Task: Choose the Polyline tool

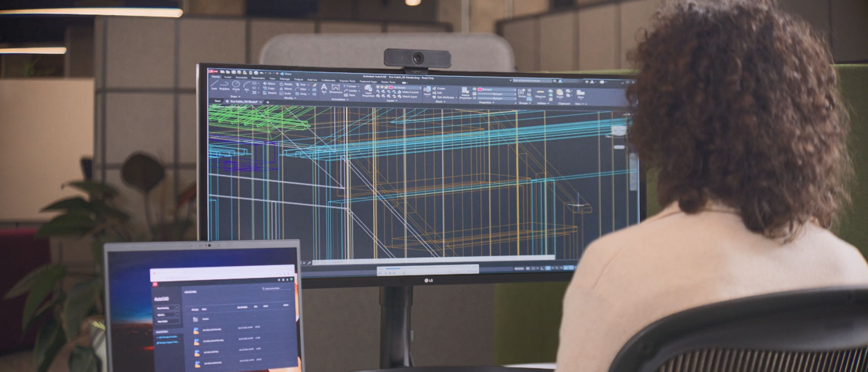Action: (224, 85)
